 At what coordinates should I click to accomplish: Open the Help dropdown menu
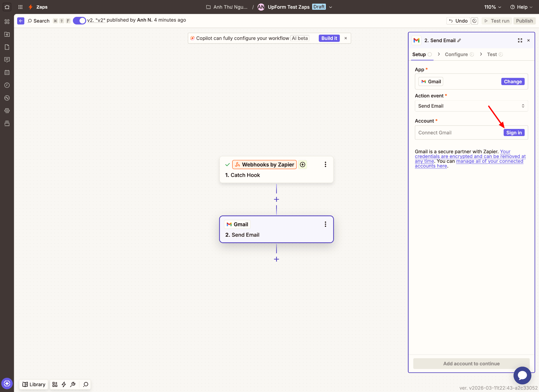[x=521, y=7]
